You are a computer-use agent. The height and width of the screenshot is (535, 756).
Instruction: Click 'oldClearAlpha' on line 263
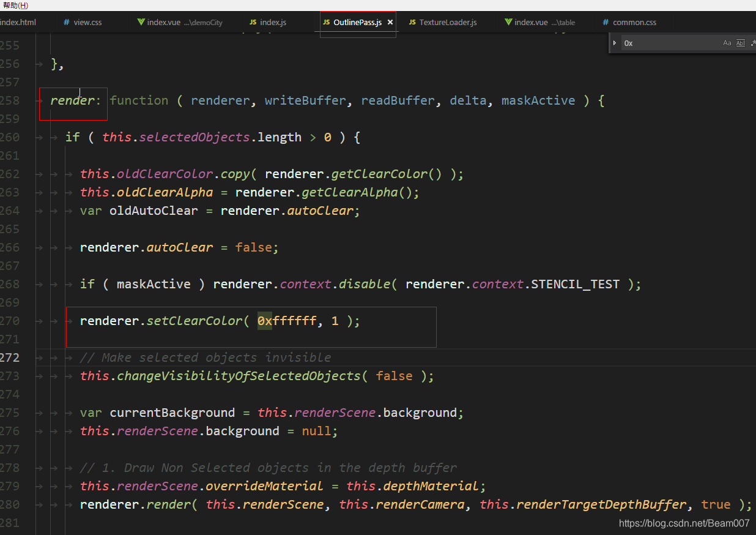coord(165,192)
